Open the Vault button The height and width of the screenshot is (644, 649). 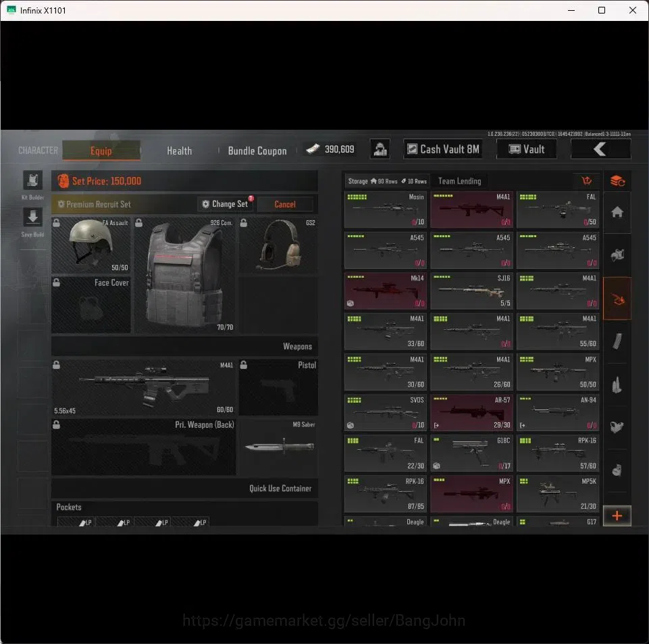(527, 149)
